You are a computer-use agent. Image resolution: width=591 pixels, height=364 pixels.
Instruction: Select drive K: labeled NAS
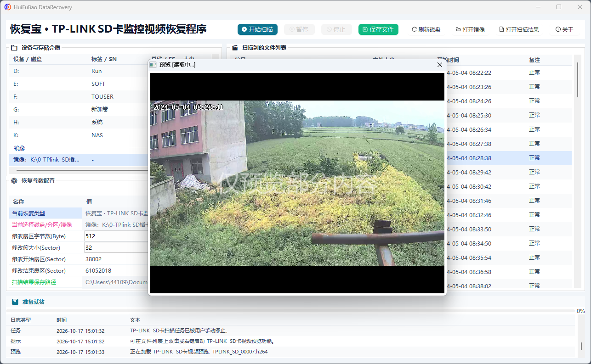tap(78, 135)
